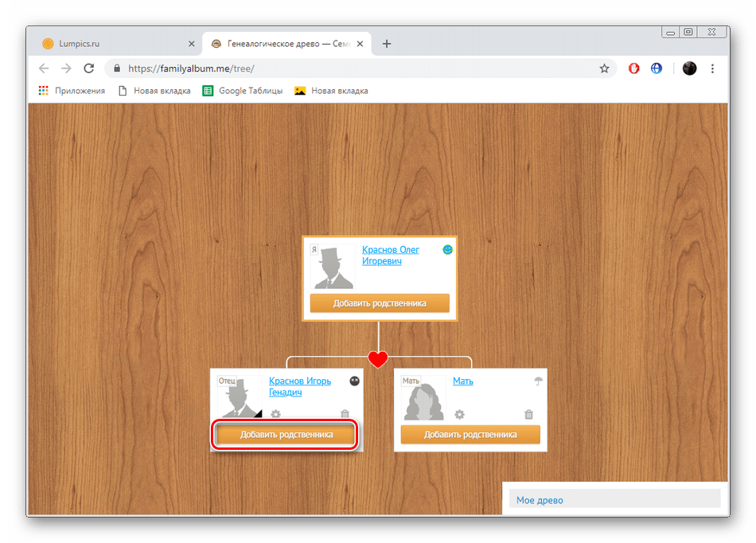The width and height of the screenshot is (756, 543).
Task: Close the Lumpics.ru tab
Action: click(192, 44)
